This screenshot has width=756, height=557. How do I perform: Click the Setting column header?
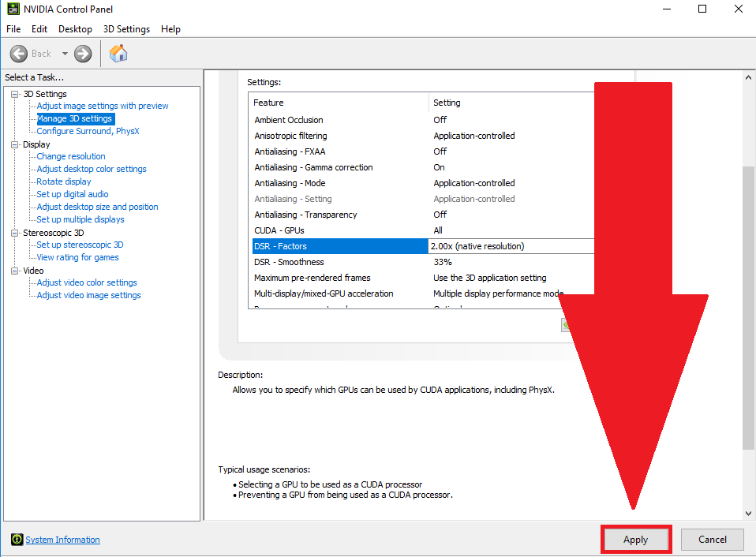(511, 103)
